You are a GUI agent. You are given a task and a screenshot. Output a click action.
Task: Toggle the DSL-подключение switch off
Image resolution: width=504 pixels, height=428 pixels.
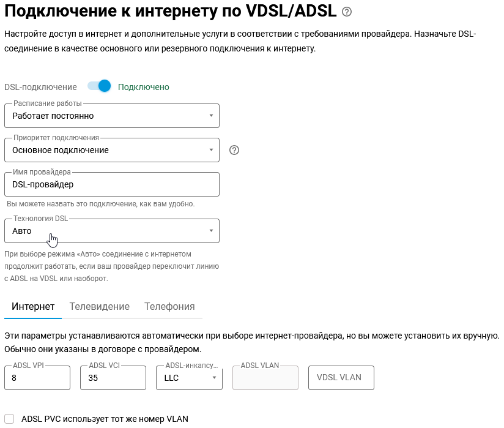tap(99, 87)
